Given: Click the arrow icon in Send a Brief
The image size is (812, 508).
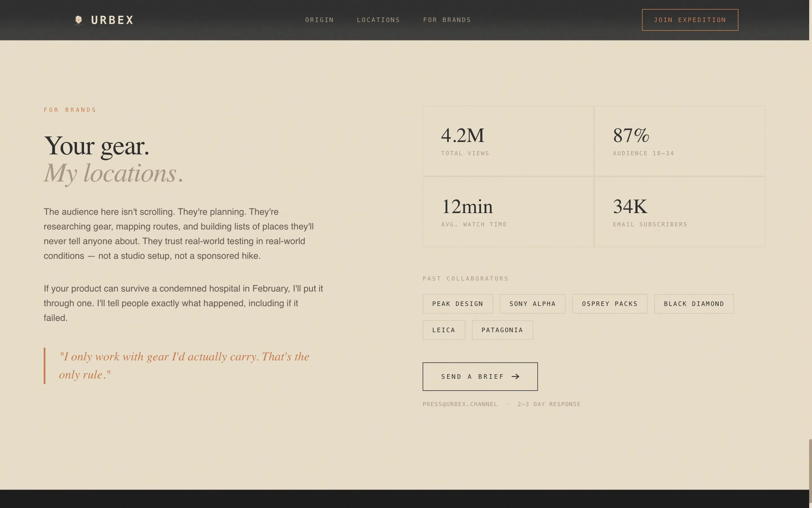Looking at the screenshot, I should (x=515, y=376).
